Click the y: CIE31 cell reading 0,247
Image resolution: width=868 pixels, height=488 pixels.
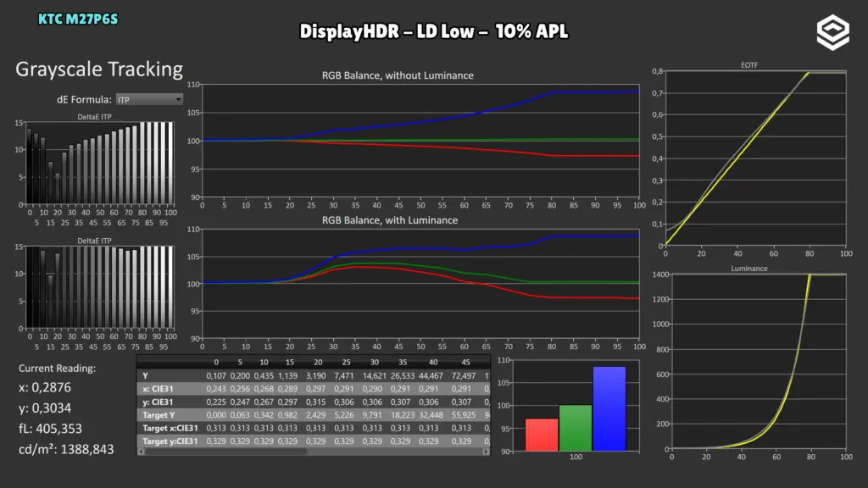(x=240, y=402)
